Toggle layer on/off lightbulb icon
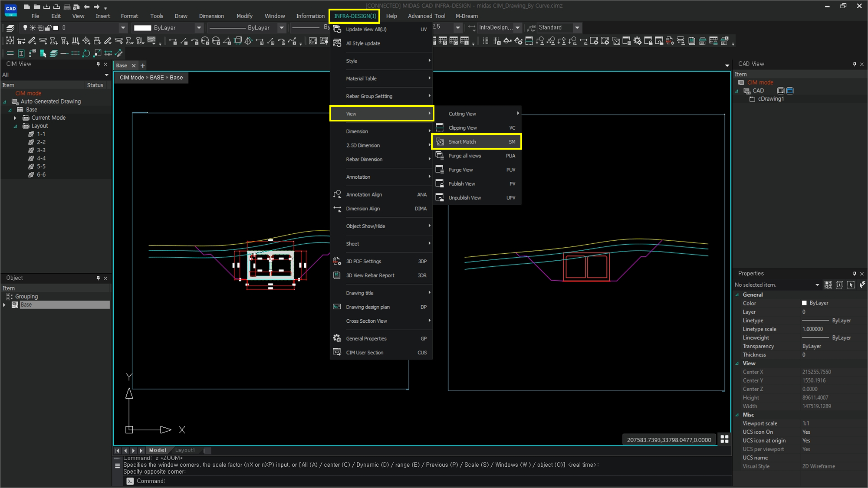The width and height of the screenshot is (868, 488). point(25,28)
